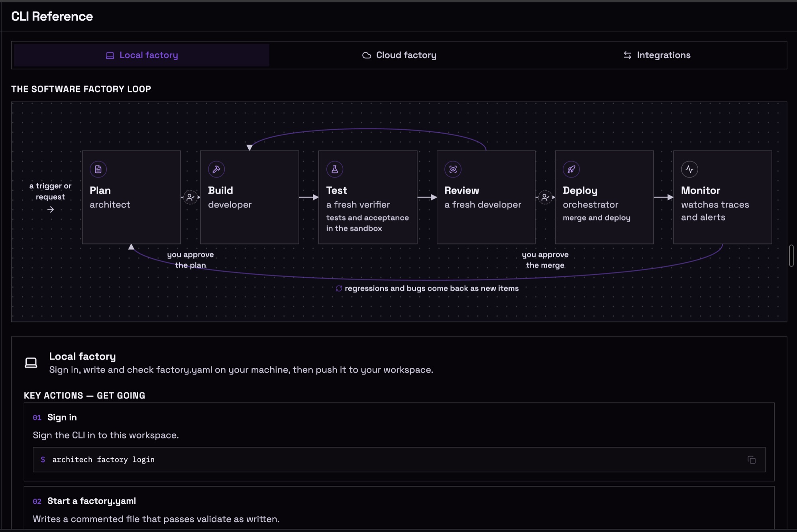Click the Deploy rocket icon
This screenshot has height=532, width=797.
tap(571, 169)
